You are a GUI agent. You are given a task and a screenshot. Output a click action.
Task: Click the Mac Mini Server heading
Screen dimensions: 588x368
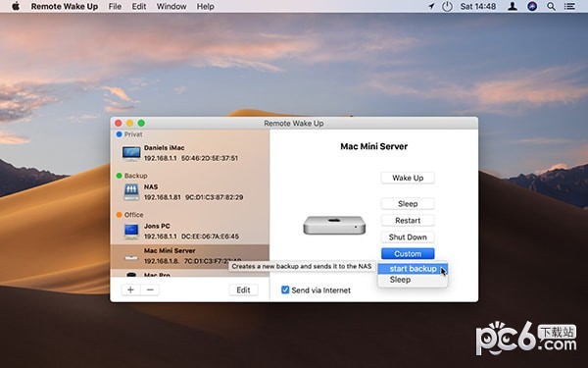click(x=374, y=146)
